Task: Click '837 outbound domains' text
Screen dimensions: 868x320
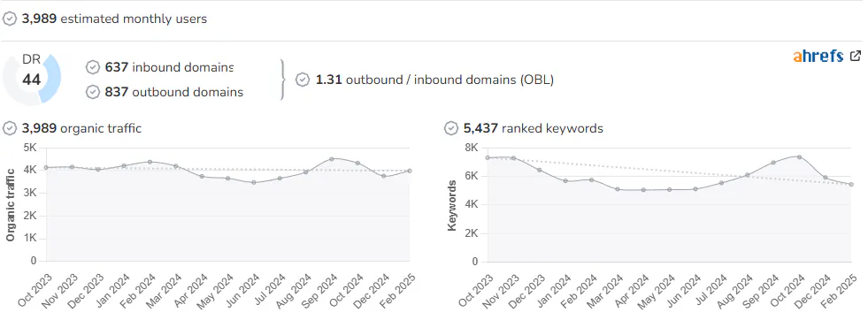Action: (x=173, y=92)
